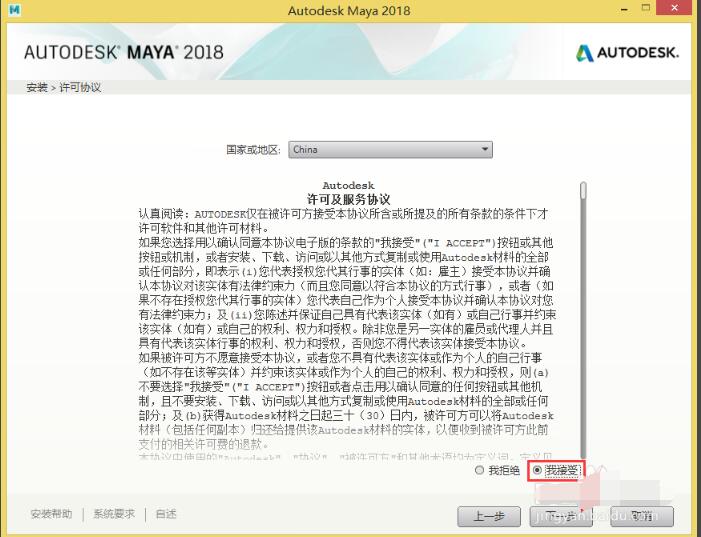Select the 我接受 (I accept) radio button
Viewport: 701px width, 537px height.
coord(538,470)
